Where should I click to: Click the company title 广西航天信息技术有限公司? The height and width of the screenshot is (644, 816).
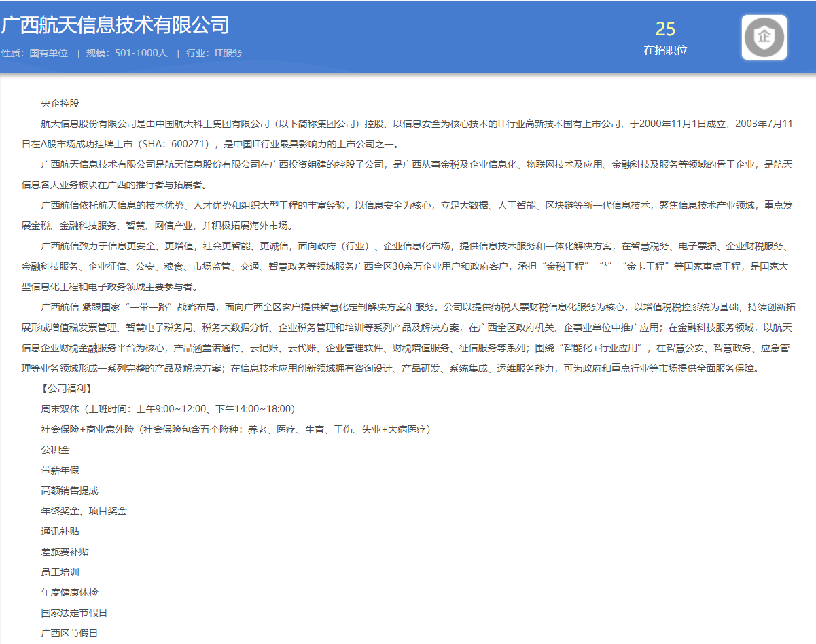[115, 25]
